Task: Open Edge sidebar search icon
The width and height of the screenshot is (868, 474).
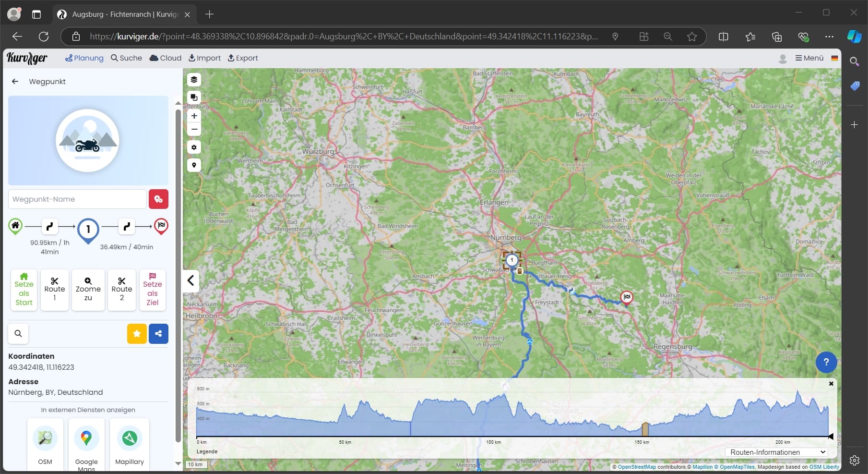Action: (x=854, y=61)
